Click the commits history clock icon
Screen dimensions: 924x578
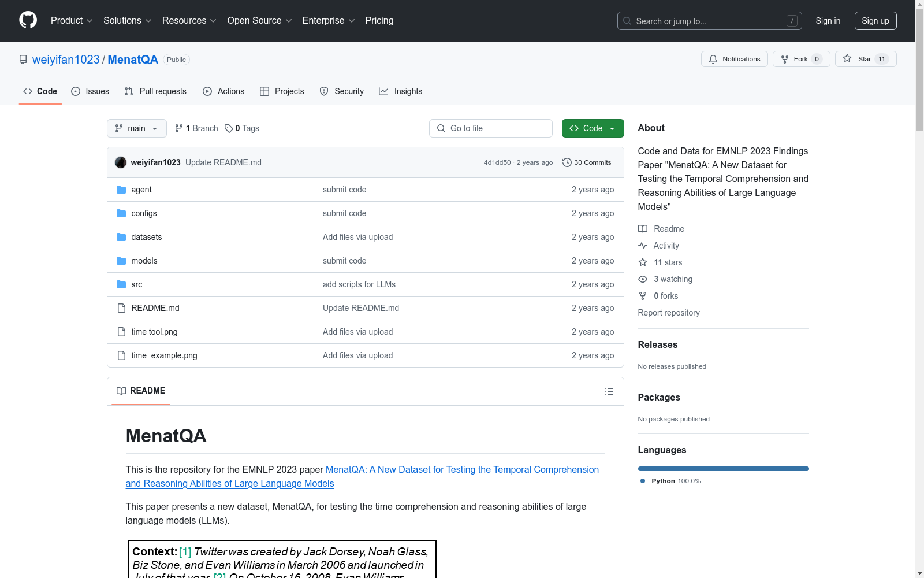[x=567, y=162]
